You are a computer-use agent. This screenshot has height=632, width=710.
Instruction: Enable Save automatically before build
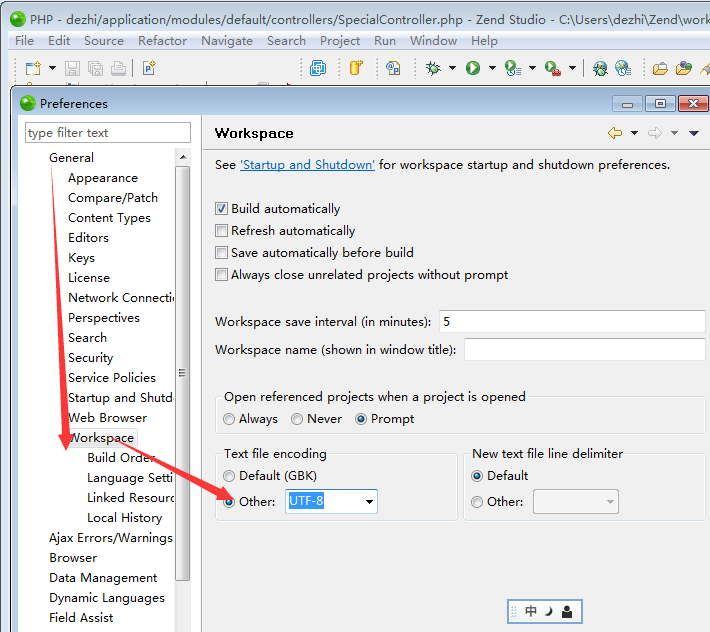221,253
